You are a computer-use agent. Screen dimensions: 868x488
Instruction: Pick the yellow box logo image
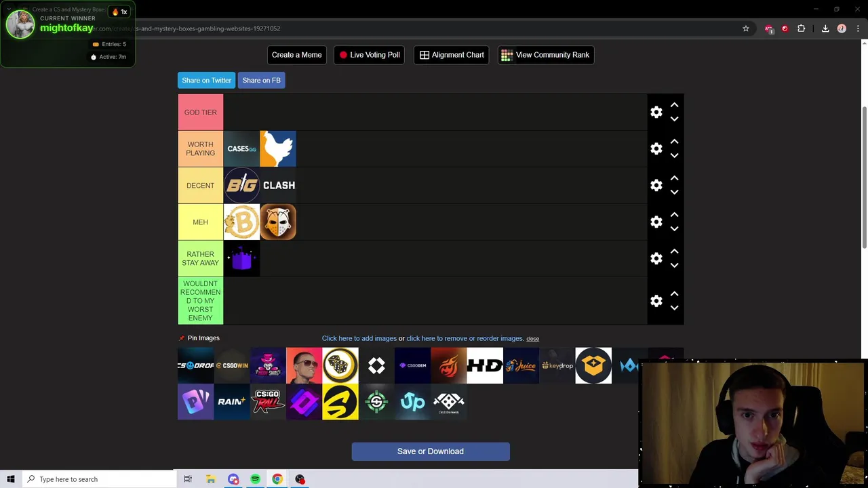(x=593, y=365)
